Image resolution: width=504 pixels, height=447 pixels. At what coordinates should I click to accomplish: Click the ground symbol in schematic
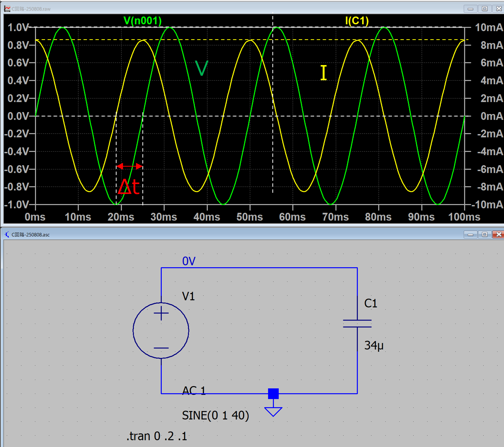(273, 411)
